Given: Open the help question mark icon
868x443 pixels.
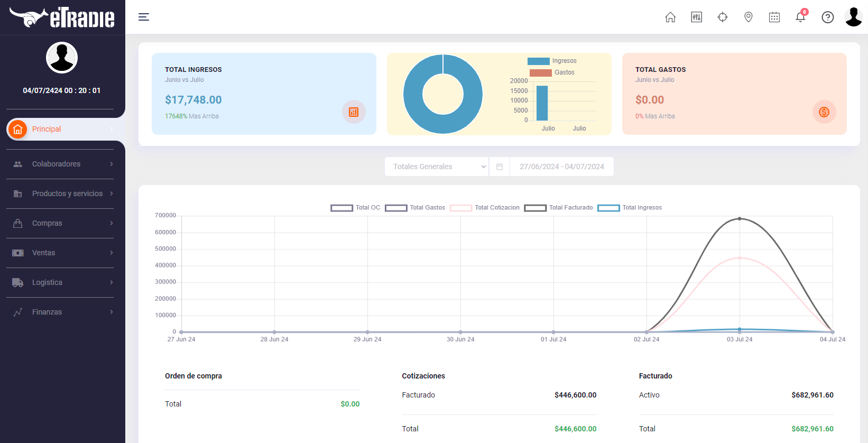Looking at the screenshot, I should point(828,17).
